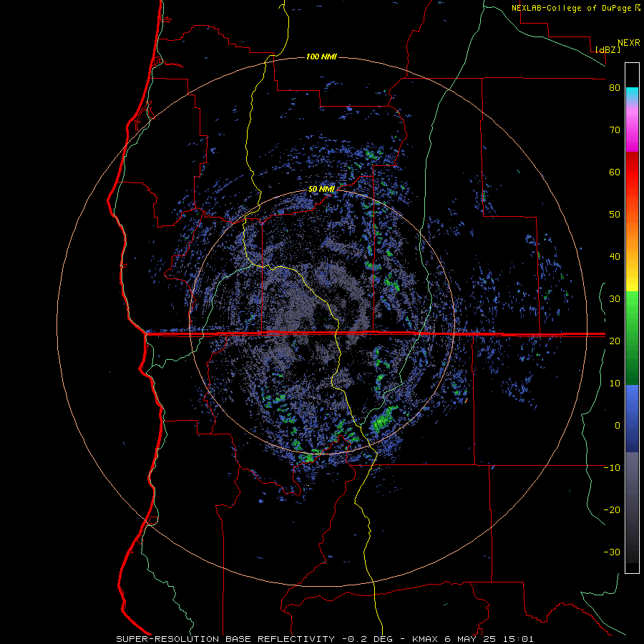Click the 50 NMI range ring label

321,190
